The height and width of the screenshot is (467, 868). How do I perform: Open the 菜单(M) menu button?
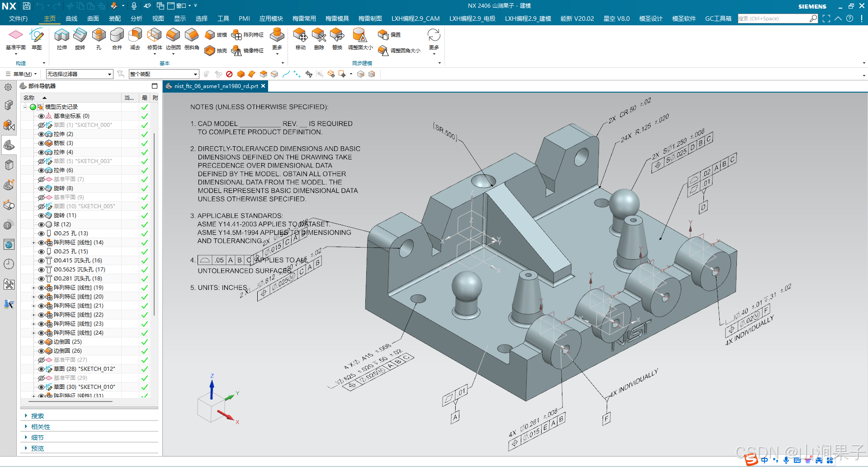21,74
